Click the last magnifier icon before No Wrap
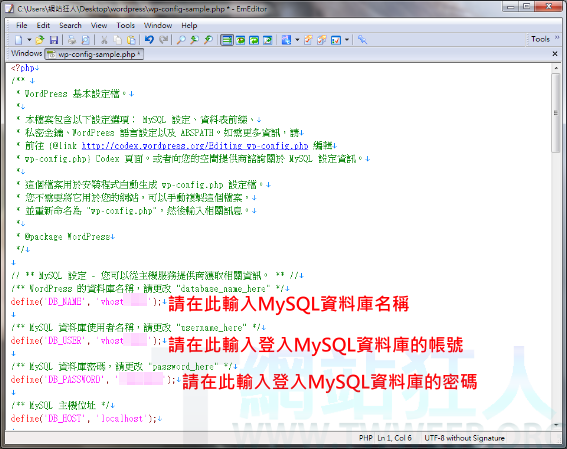The width and height of the screenshot is (567, 449). tap(208, 40)
